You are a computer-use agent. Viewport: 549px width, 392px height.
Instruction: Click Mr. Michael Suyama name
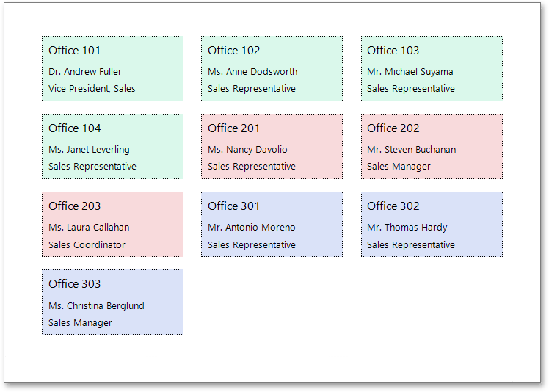410,72
